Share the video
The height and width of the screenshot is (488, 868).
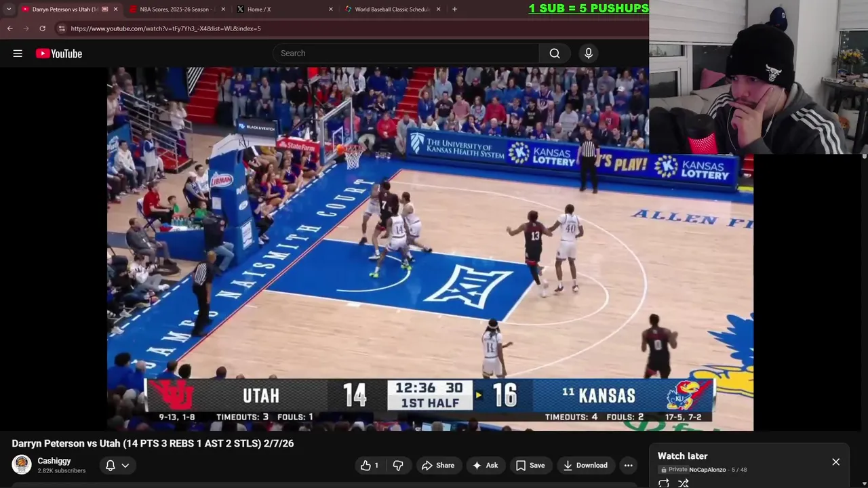pos(438,466)
